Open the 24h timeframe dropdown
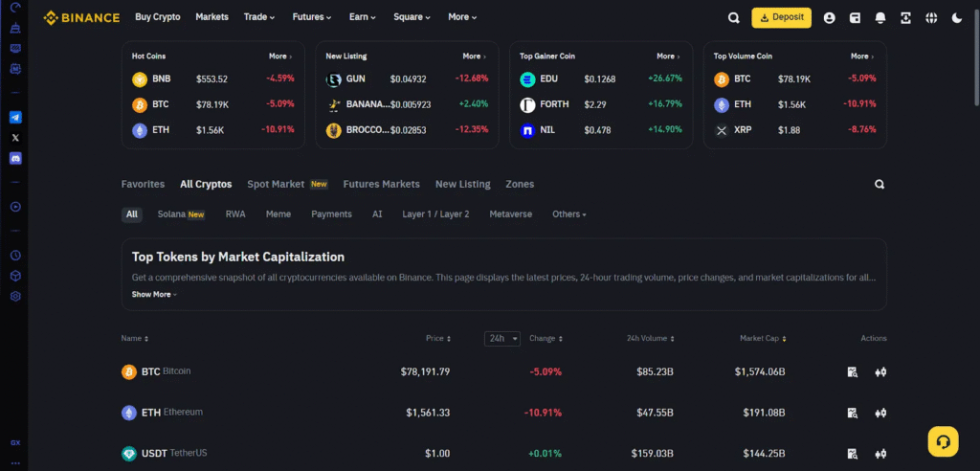Viewport: 980px width, 471px height. point(502,338)
